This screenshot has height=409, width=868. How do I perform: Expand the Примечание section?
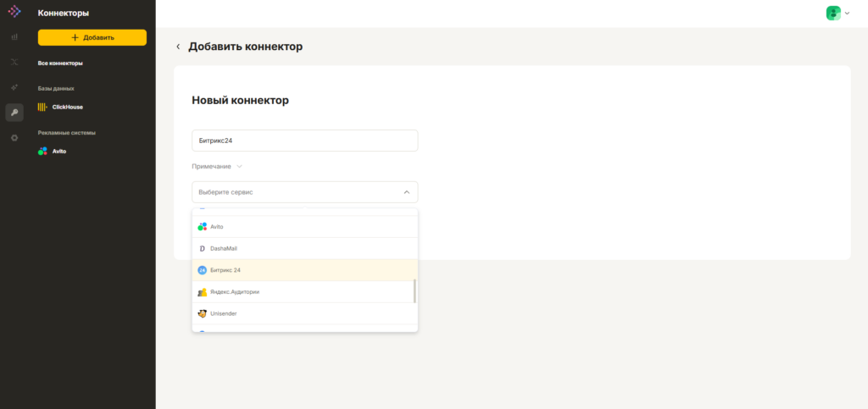[x=217, y=166]
